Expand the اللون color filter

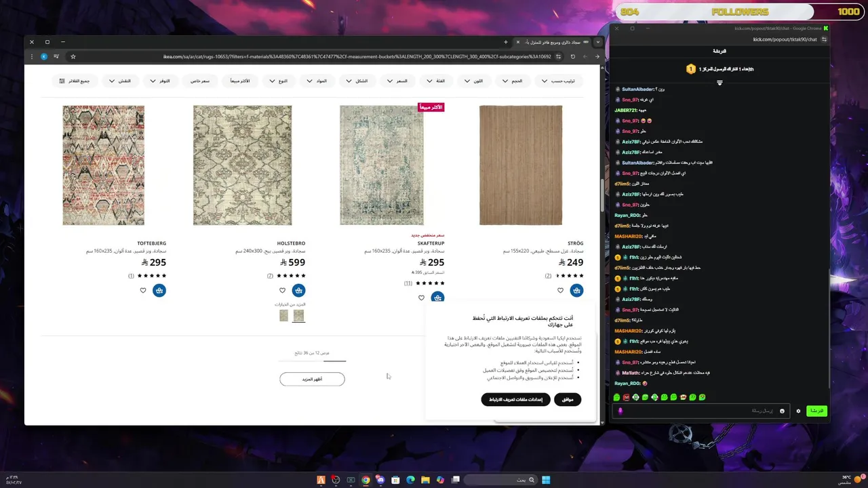pyautogui.click(x=473, y=81)
